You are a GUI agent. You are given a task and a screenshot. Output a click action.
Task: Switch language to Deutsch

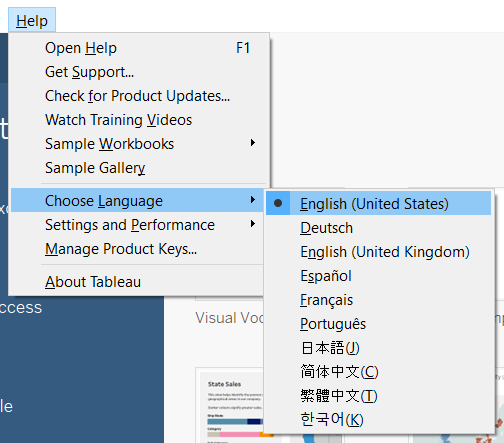click(378, 228)
